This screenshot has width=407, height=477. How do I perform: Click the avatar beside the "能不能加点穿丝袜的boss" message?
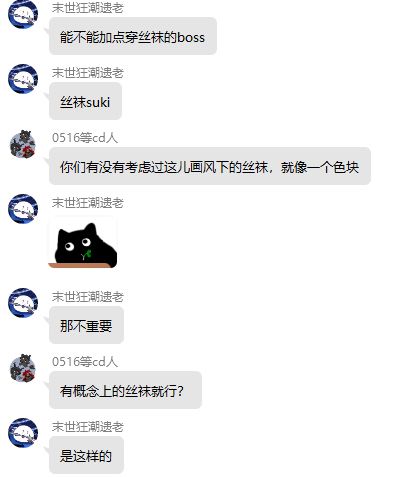[23, 14]
